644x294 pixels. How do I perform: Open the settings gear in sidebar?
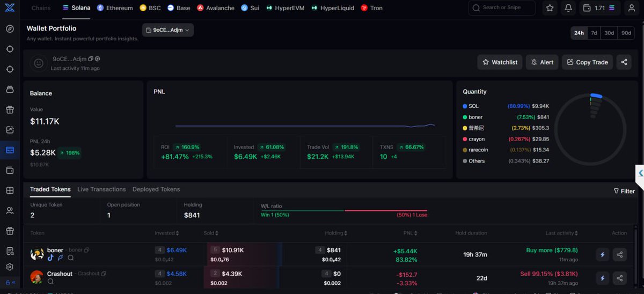click(10, 267)
